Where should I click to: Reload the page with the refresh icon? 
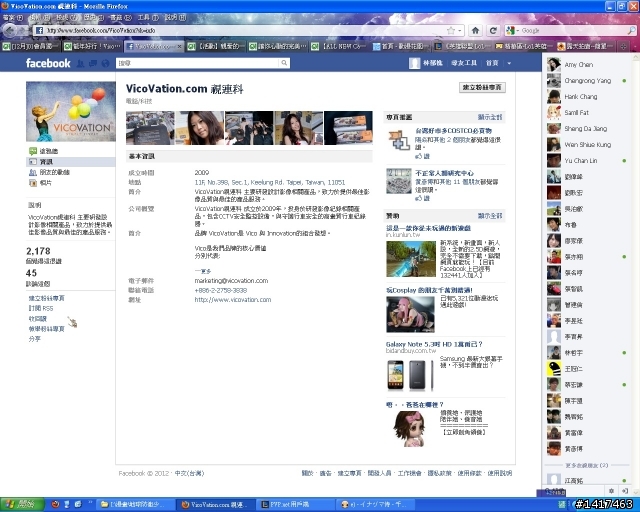coord(493,31)
